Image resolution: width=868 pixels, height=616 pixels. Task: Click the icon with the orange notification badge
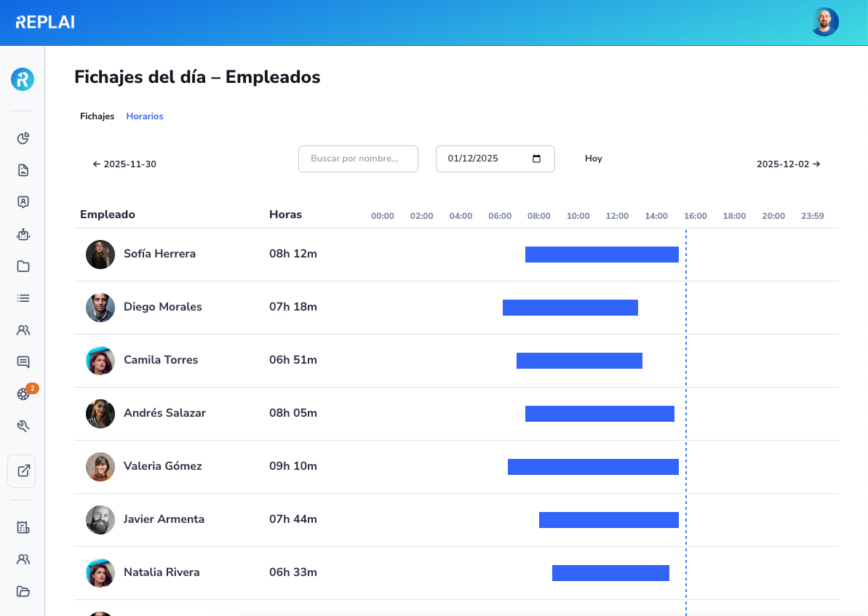(22, 393)
